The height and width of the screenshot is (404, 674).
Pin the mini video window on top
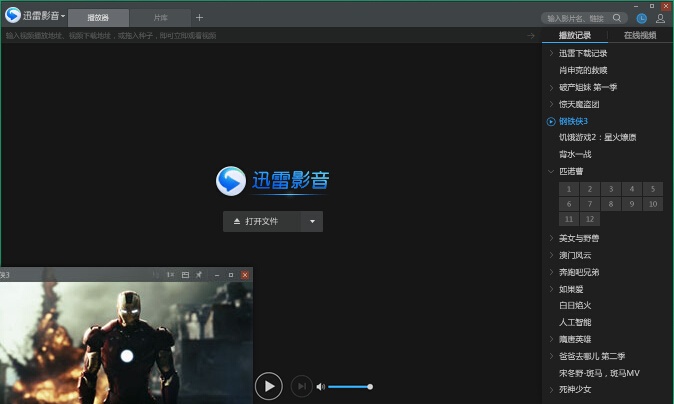click(198, 274)
